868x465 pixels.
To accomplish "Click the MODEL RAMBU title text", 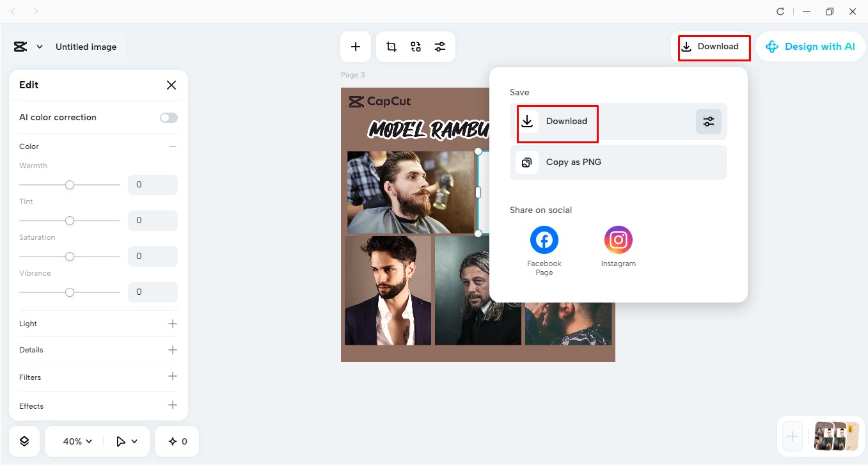I will [428, 130].
